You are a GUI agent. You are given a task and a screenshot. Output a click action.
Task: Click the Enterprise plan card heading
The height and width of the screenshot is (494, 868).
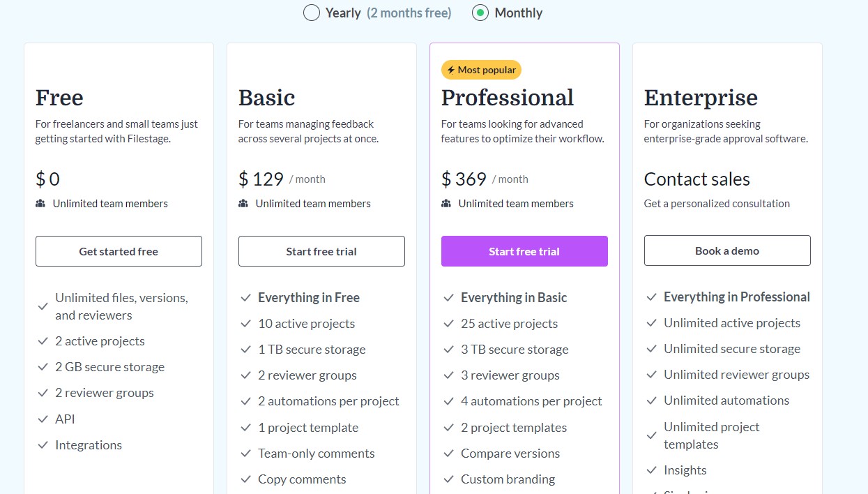coord(701,98)
